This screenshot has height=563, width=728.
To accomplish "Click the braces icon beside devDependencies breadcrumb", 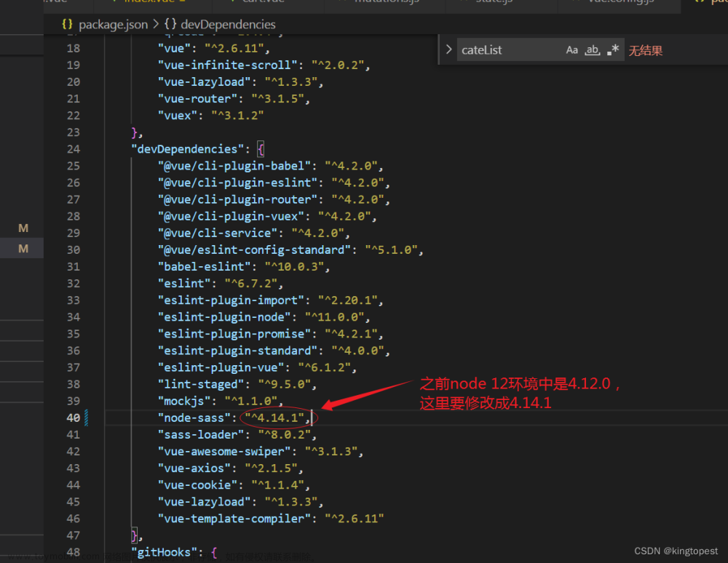I will (170, 24).
